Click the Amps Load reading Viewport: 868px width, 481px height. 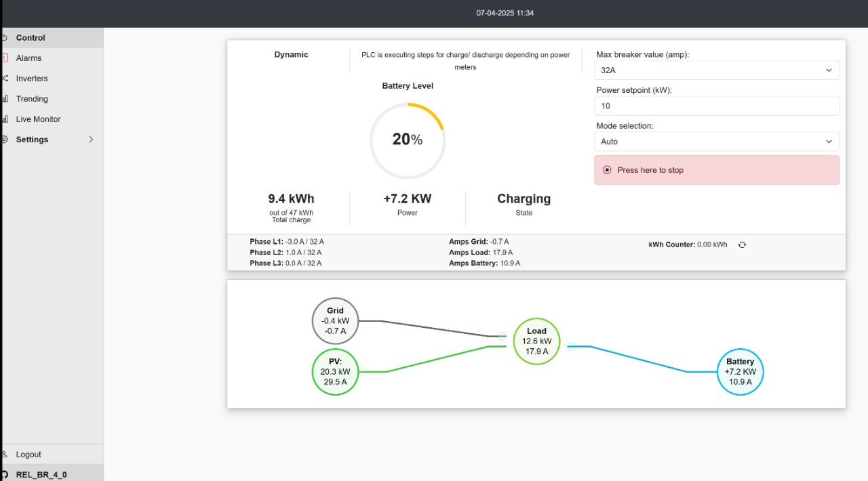pyautogui.click(x=479, y=253)
